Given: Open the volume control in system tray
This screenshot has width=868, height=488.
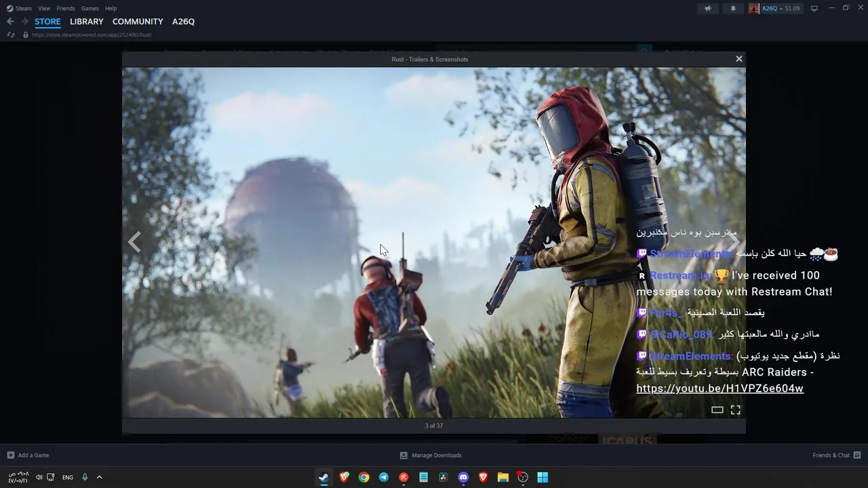Looking at the screenshot, I should pyautogui.click(x=39, y=477).
